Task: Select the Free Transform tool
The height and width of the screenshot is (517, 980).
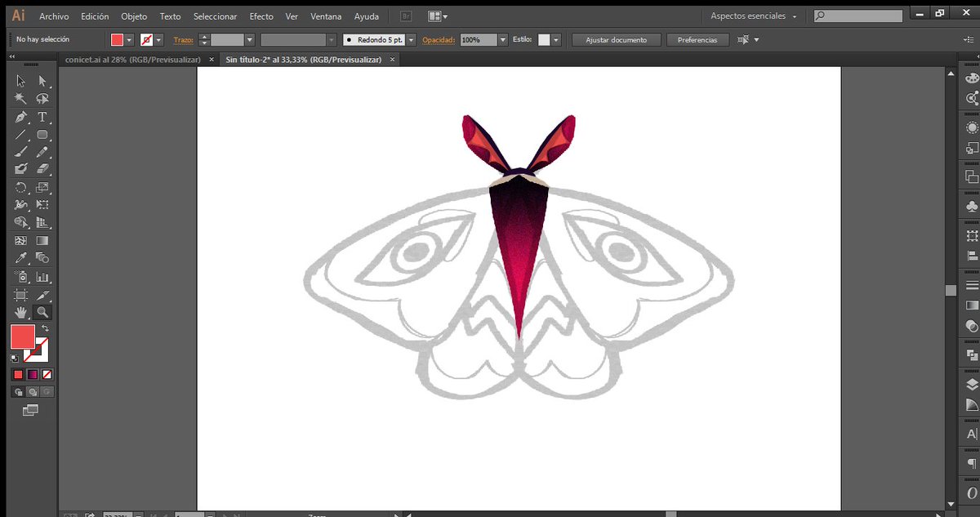Action: 42,204
